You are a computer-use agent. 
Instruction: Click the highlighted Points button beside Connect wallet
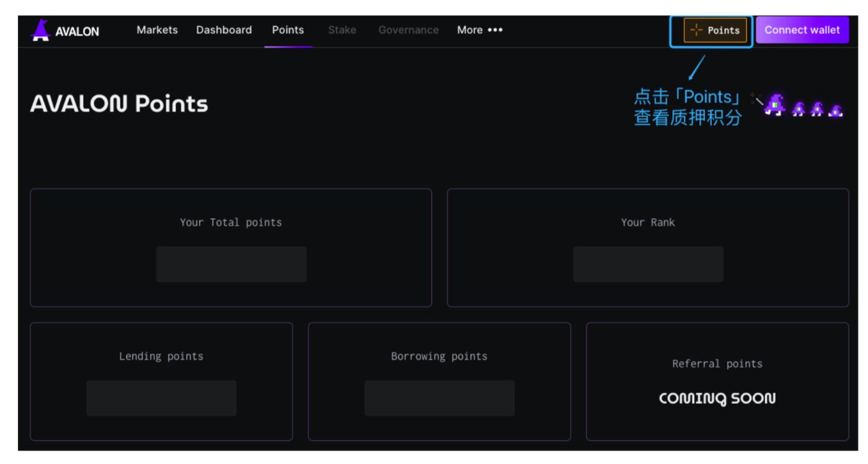[x=715, y=30]
